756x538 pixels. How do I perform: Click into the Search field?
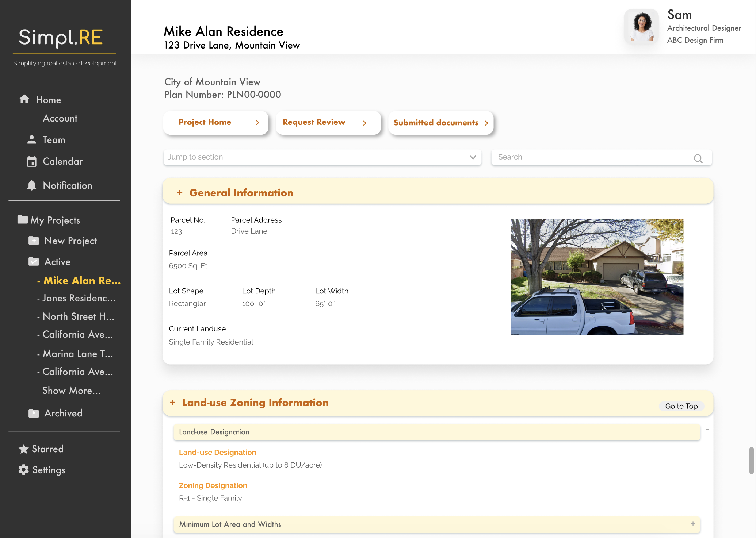pos(602,157)
